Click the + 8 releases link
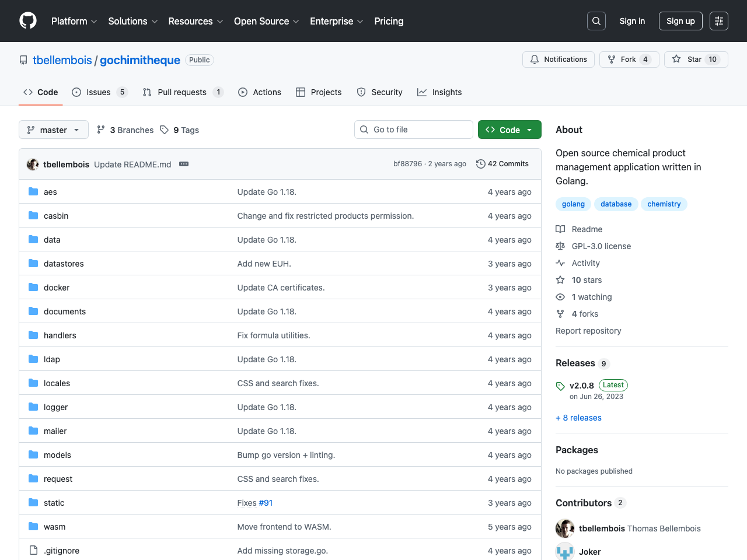The image size is (747, 560). tap(578, 418)
